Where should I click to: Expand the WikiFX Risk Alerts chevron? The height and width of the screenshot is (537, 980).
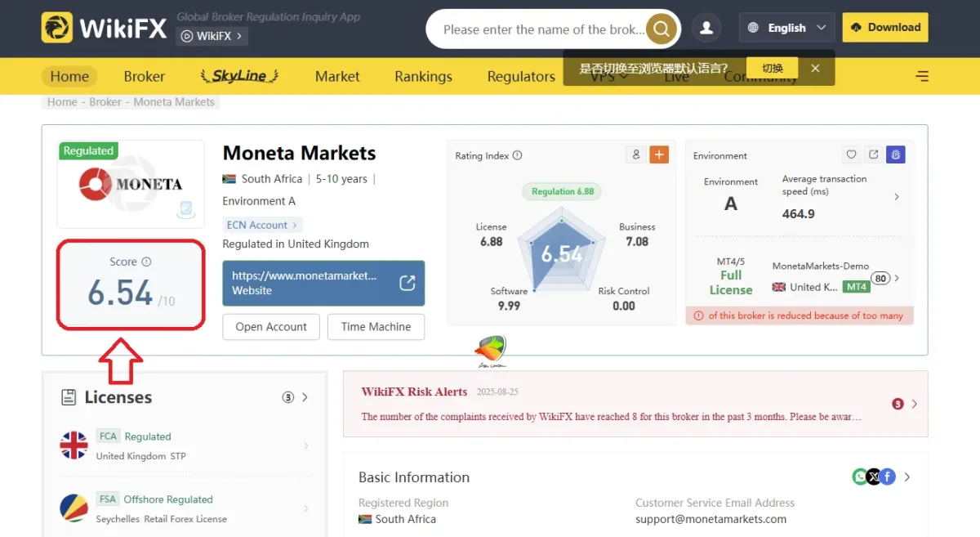pos(914,404)
